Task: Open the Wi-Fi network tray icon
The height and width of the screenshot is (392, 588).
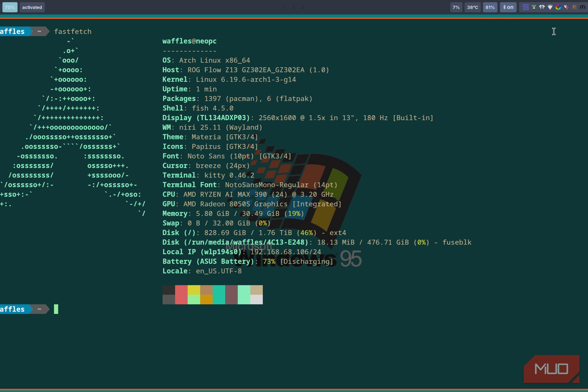Action: (x=550, y=7)
